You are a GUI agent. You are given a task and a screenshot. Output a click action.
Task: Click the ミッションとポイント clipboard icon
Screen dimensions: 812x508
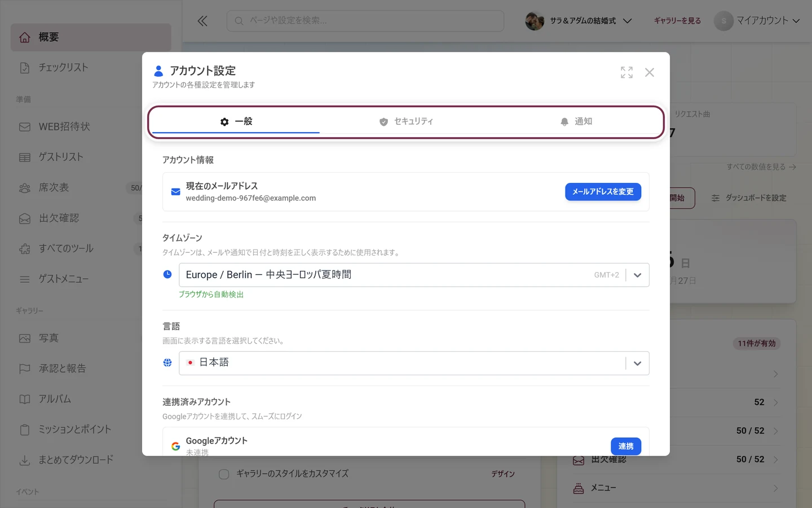point(25,430)
